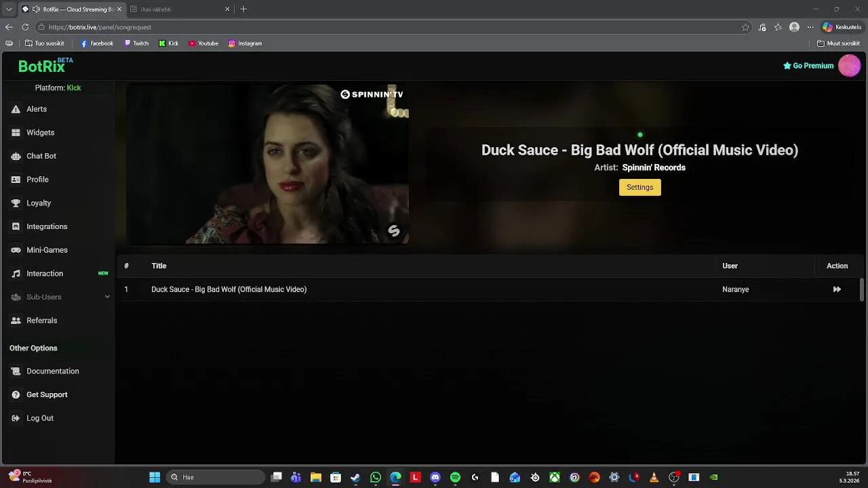Image resolution: width=868 pixels, height=488 pixels.
Task: Click the Windows taskbar Hae search box
Action: (x=216, y=477)
